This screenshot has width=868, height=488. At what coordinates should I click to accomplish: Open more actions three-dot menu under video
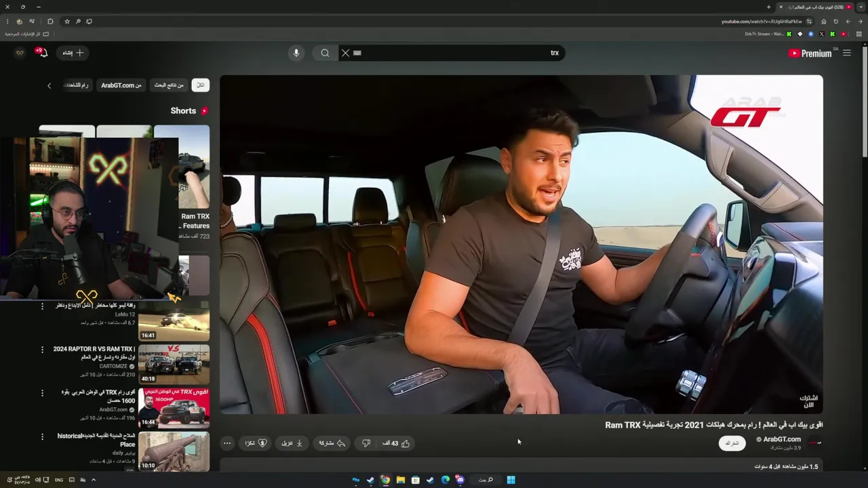point(227,443)
